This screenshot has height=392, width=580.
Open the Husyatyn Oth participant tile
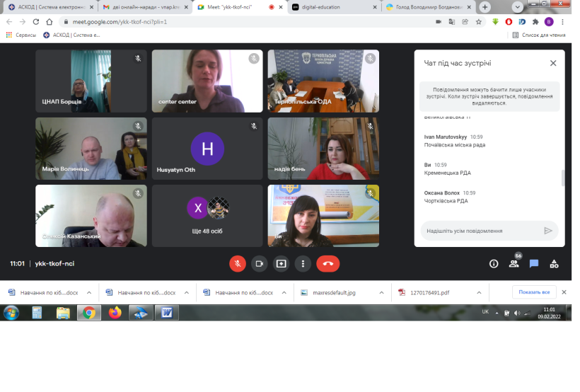point(207,149)
